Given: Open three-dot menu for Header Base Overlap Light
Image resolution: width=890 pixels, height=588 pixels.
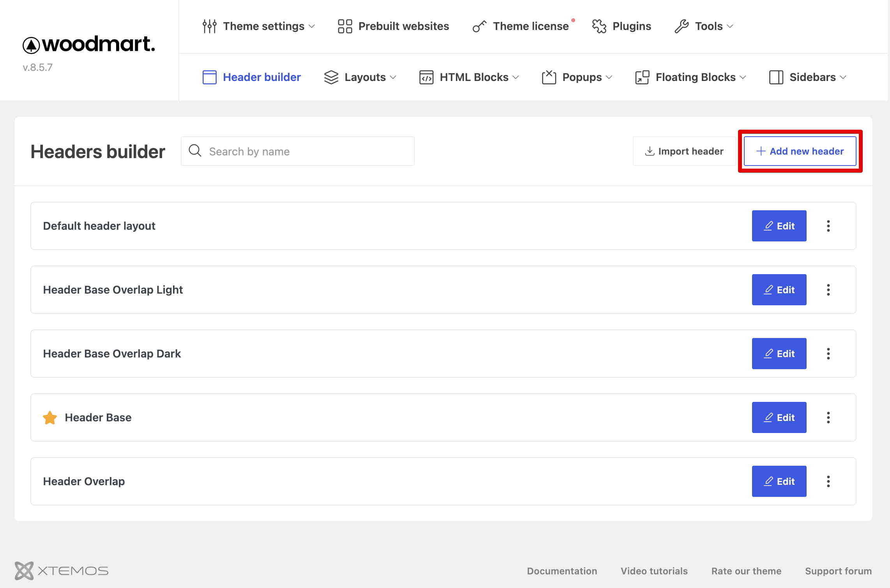Looking at the screenshot, I should point(828,290).
